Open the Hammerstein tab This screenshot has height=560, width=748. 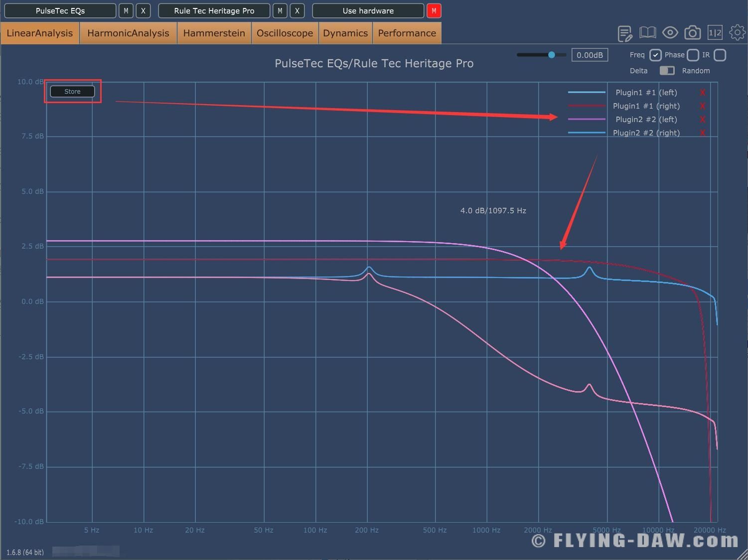(214, 33)
